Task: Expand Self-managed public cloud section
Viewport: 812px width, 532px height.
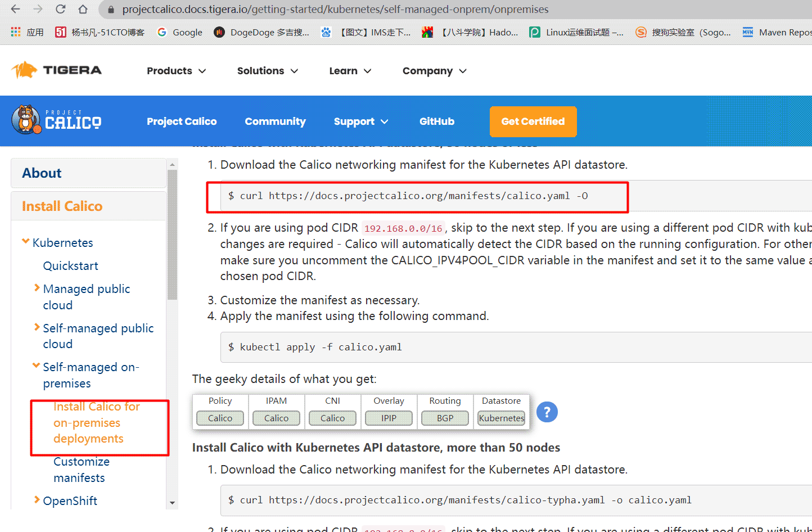Action: tap(37, 327)
